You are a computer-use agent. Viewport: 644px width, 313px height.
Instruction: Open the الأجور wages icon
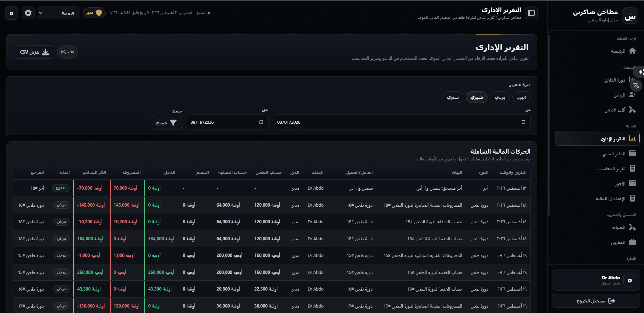click(632, 184)
